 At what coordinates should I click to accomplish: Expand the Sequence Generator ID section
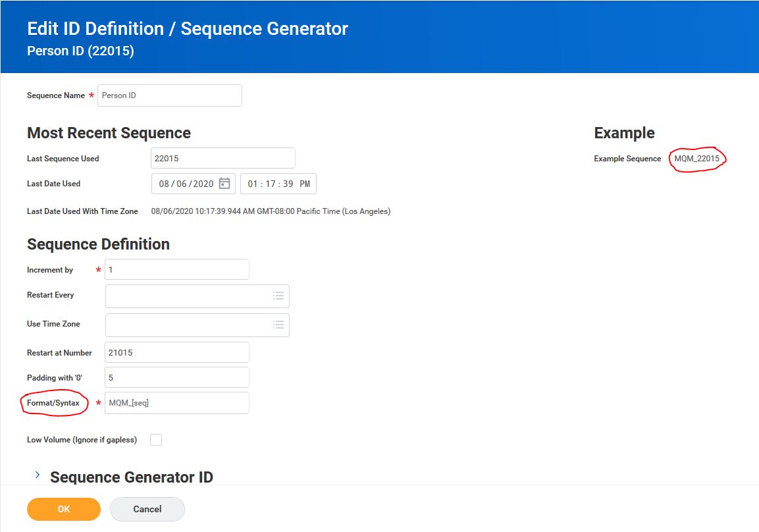tap(38, 475)
